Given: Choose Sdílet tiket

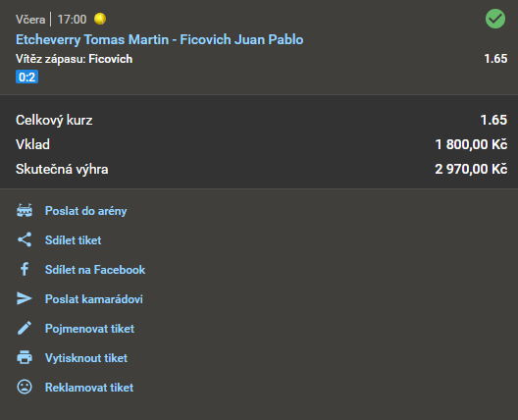Looking at the screenshot, I should coord(73,240).
